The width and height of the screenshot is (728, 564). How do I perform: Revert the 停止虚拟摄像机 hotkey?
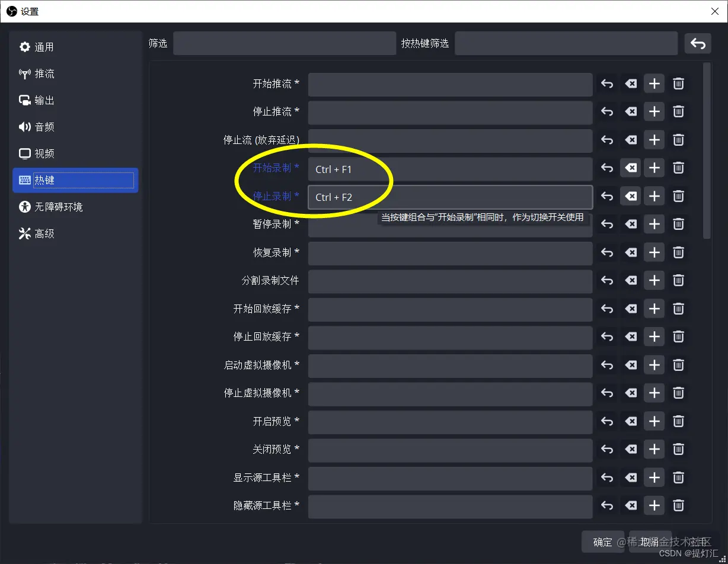pos(607,393)
